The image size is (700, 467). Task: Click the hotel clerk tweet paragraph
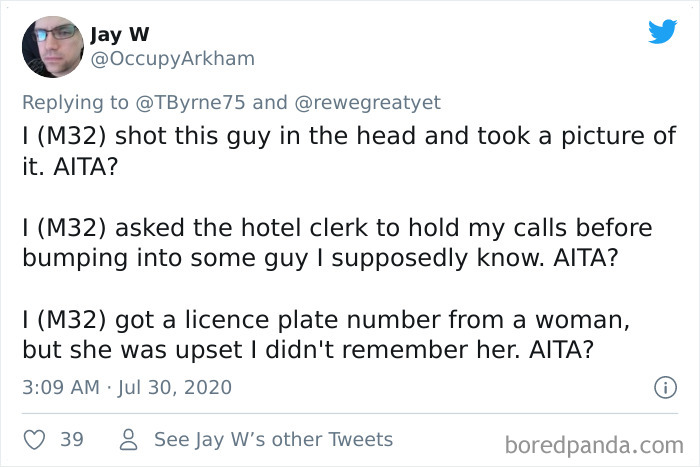pos(338,242)
